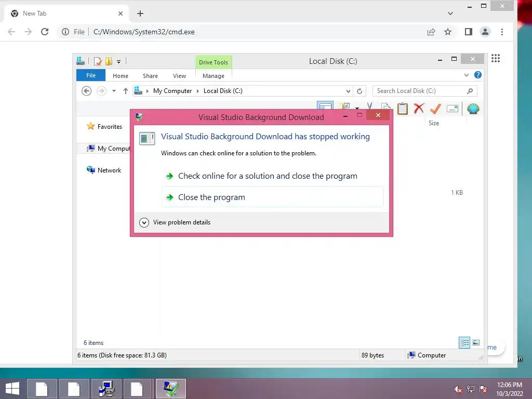Click the red X delete icon
Image resolution: width=532 pixels, height=399 pixels.
(x=419, y=109)
